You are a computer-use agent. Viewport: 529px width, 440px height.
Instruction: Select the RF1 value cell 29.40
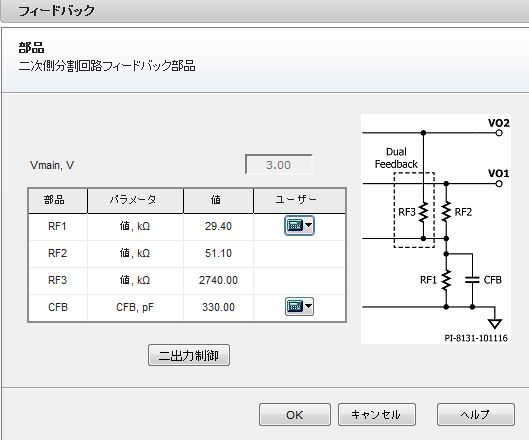(218, 226)
